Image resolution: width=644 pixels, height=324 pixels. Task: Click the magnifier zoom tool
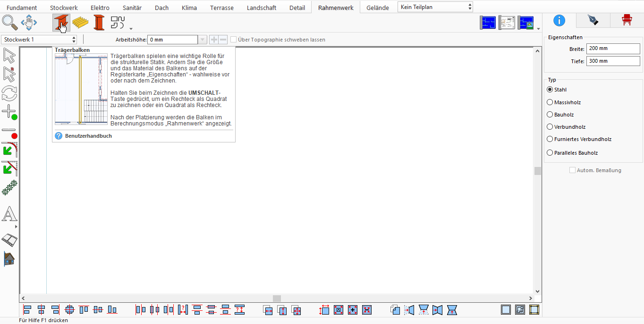tap(10, 22)
